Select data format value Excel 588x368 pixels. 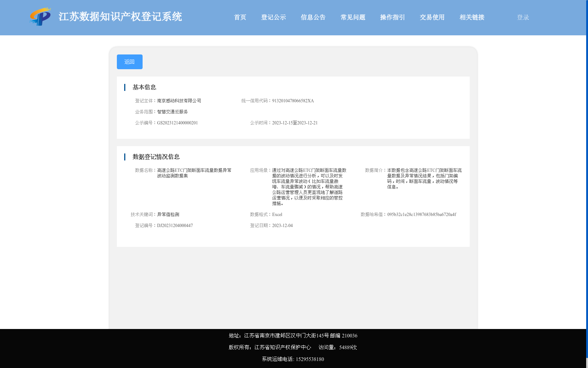click(x=277, y=215)
